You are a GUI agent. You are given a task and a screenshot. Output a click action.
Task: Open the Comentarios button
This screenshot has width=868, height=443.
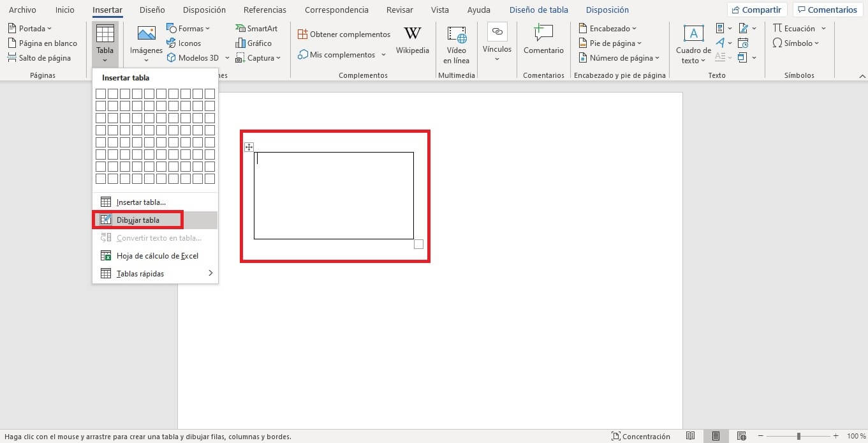[827, 10]
